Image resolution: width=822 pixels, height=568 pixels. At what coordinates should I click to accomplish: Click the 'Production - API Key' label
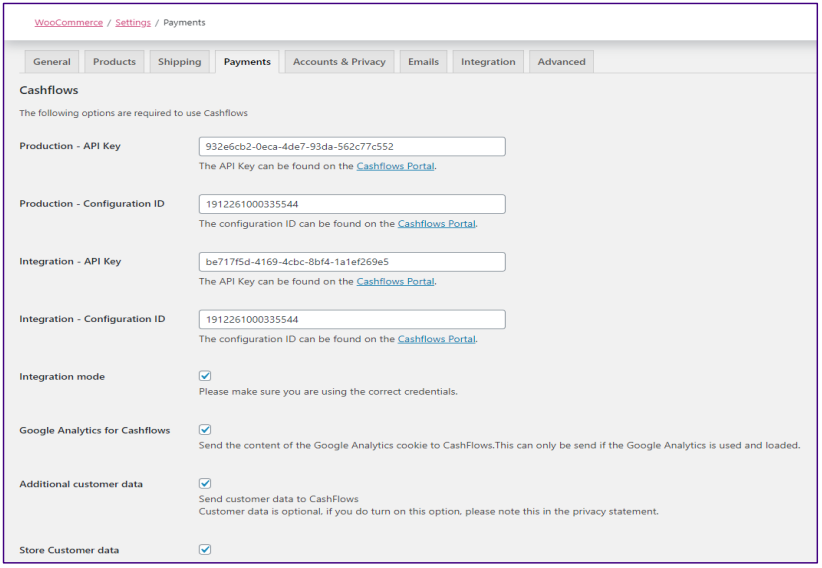[x=70, y=146]
